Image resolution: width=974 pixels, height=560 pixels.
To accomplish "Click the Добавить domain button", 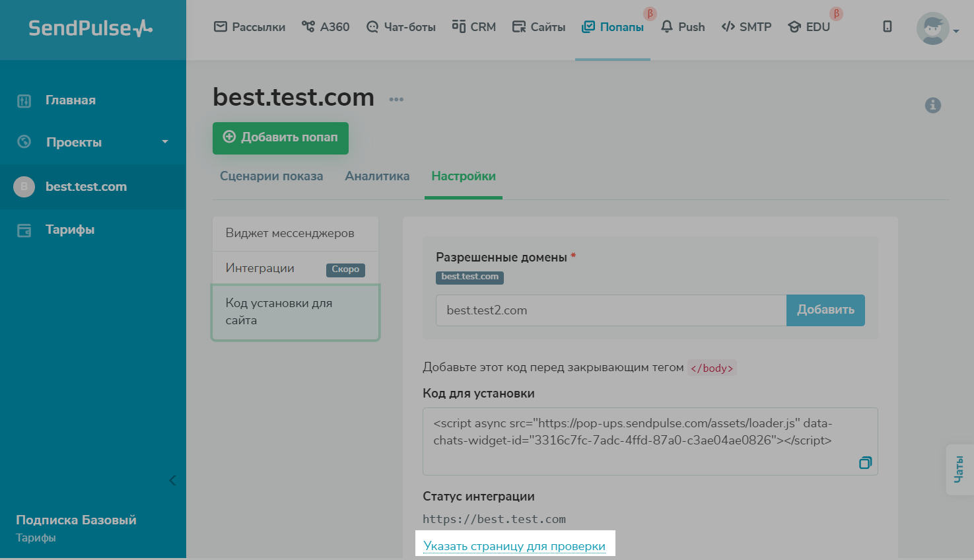I will pos(825,310).
